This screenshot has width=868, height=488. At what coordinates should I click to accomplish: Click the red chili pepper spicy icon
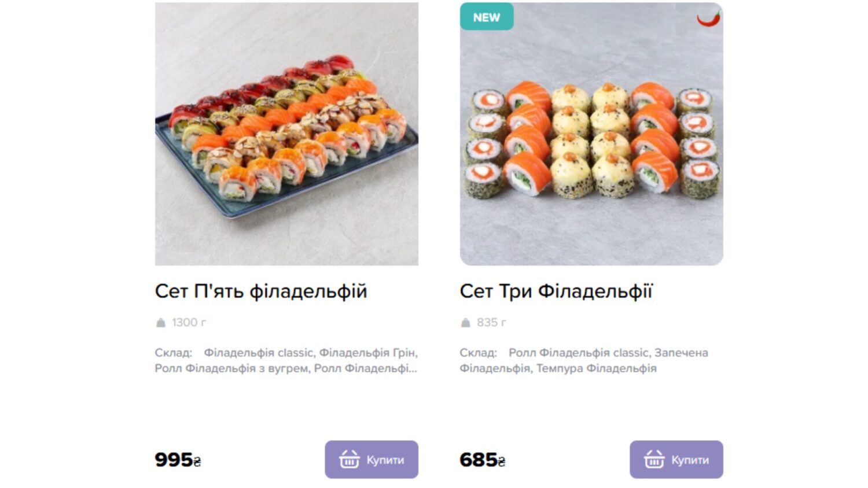708,19
